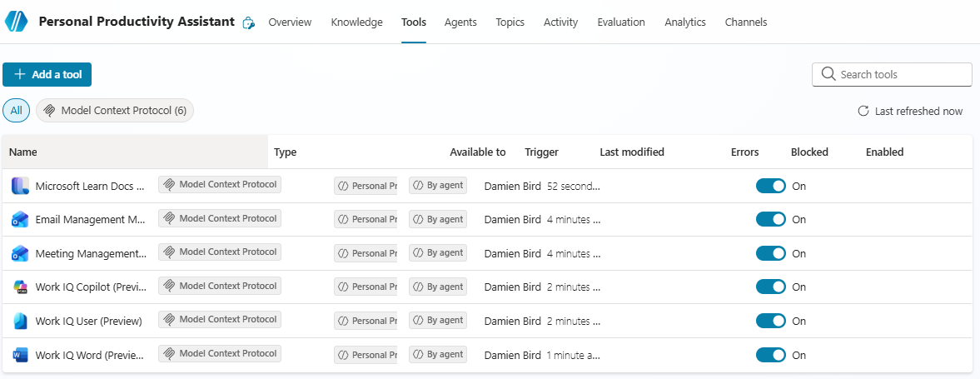
Task: Click the Work IQ Copilot icon
Action: click(20, 287)
